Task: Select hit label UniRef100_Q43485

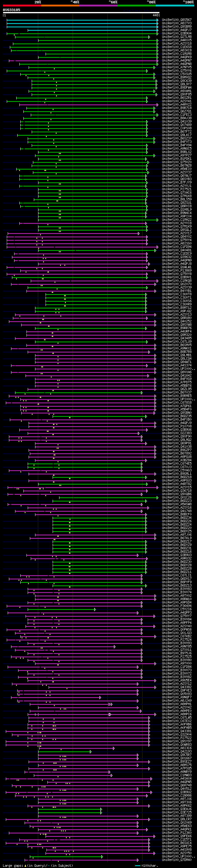Action: point(177,338)
